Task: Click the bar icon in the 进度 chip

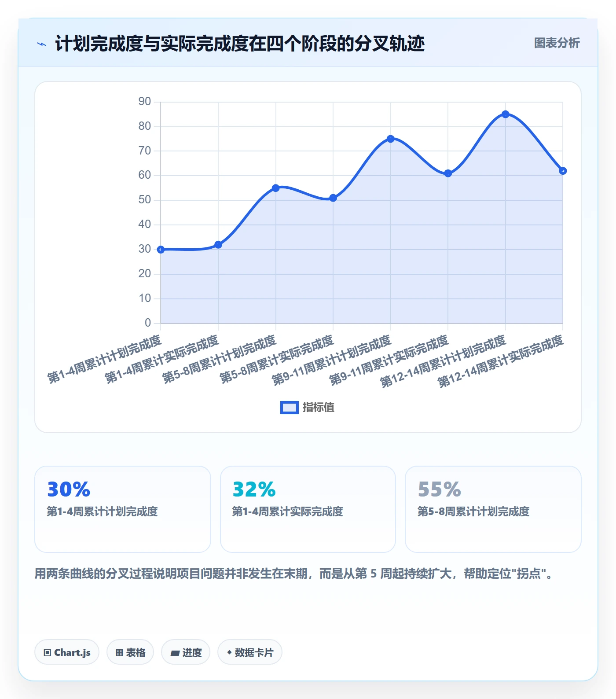Action: 175,653
